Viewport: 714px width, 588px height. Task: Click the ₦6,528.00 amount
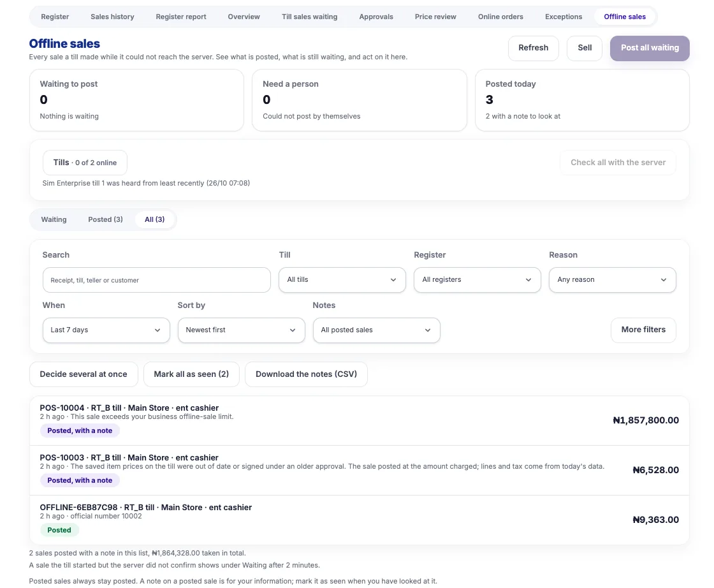(x=656, y=470)
